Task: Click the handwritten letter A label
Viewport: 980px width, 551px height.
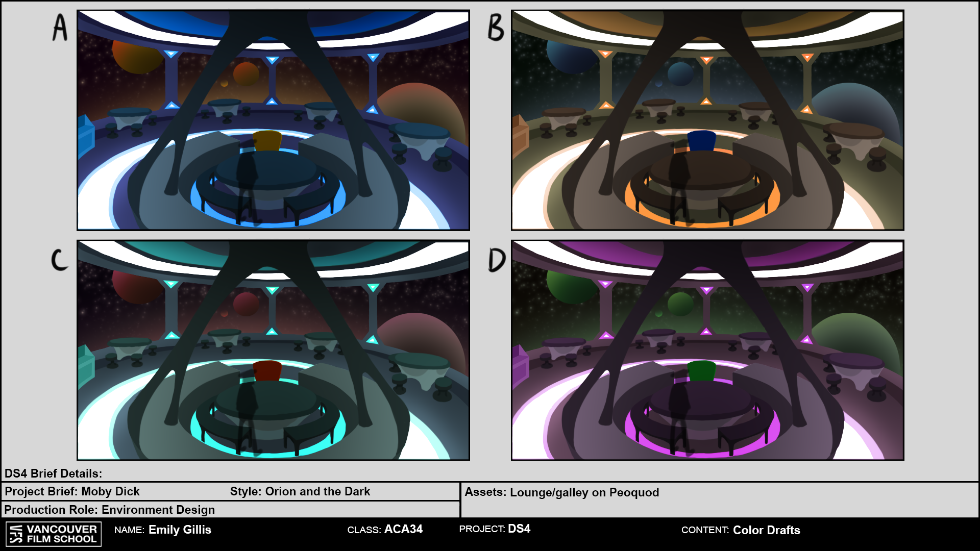Action: [x=60, y=28]
